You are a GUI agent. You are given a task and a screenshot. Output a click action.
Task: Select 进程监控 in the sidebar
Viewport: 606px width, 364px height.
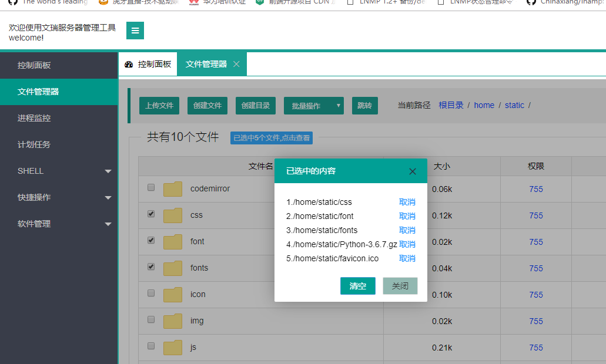[59, 118]
